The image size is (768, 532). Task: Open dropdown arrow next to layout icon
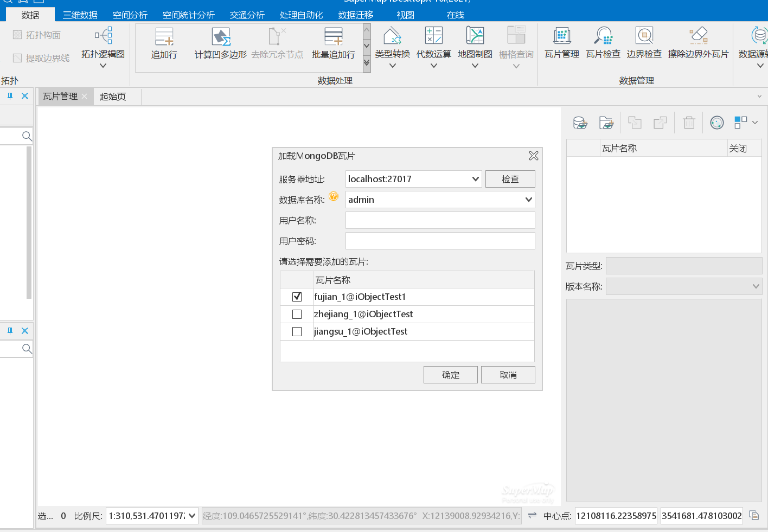point(755,123)
